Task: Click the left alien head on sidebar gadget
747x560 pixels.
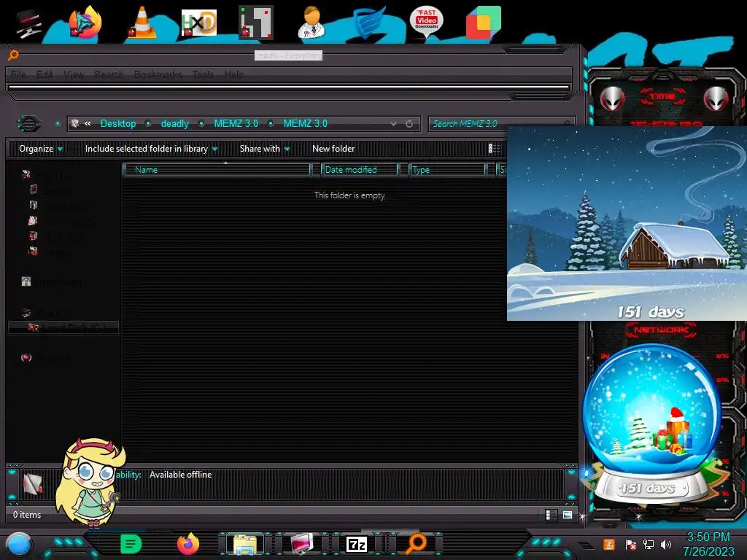Action: coord(612,99)
